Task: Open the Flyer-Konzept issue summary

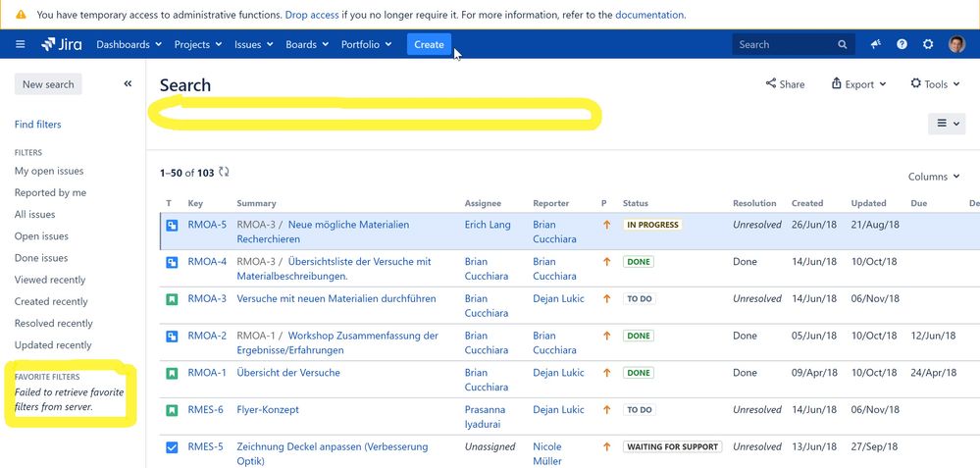Action: (x=268, y=409)
